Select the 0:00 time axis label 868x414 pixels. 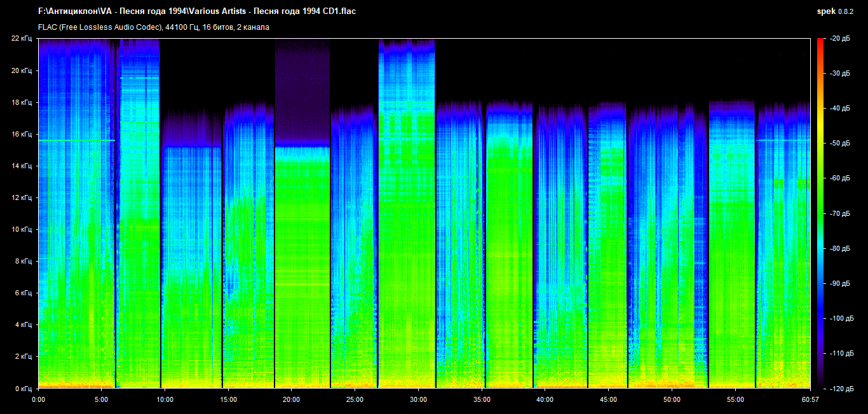[x=38, y=399]
